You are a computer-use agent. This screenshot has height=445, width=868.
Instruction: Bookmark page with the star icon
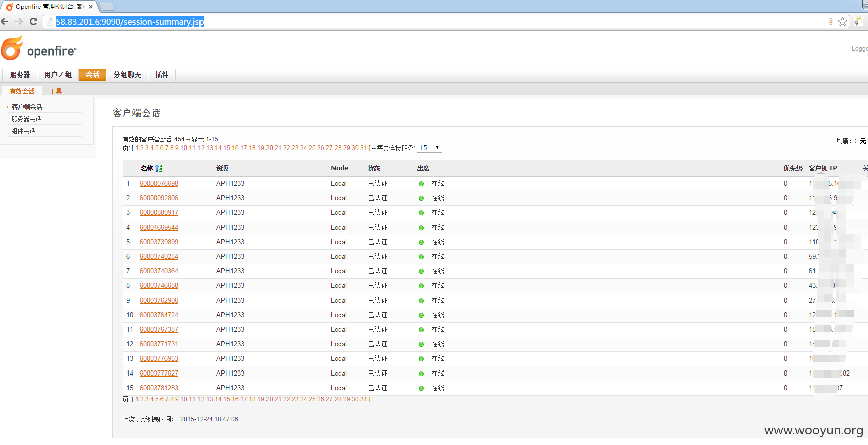click(x=842, y=22)
